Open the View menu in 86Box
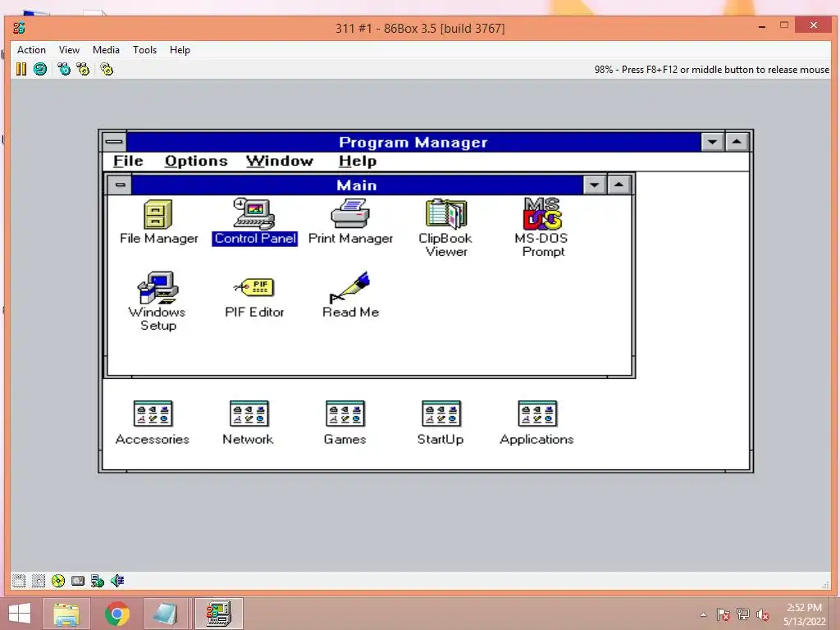The width and height of the screenshot is (840, 630). pos(69,50)
